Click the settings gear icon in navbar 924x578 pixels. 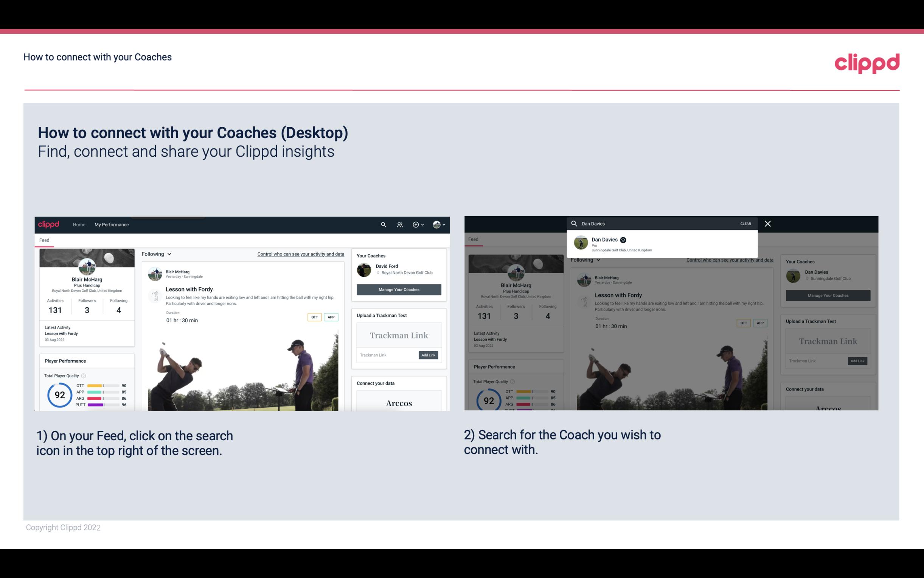tap(415, 224)
